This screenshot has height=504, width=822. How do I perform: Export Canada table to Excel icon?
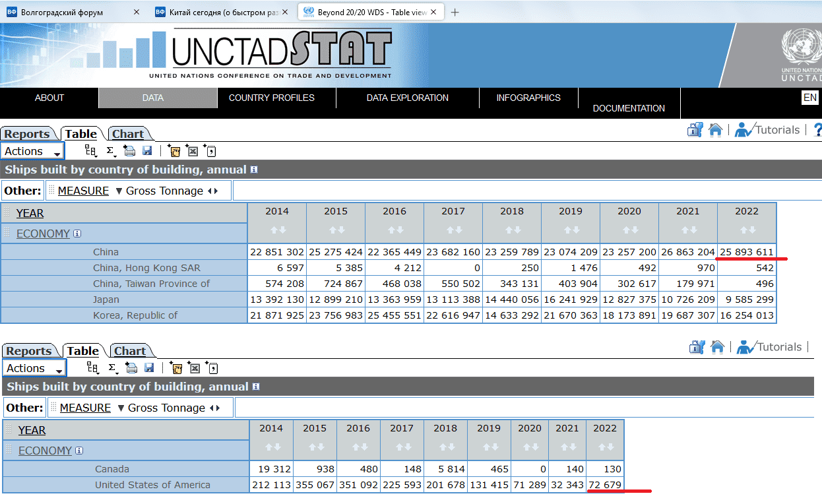[x=194, y=368]
